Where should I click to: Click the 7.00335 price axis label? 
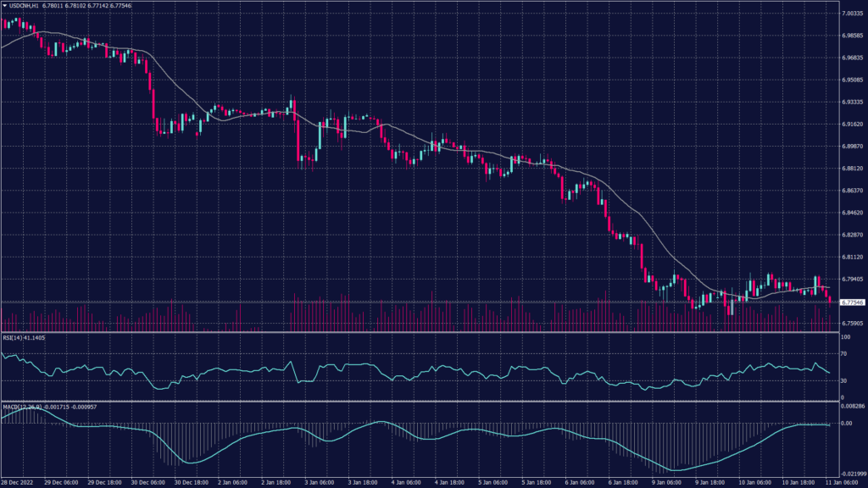click(851, 14)
